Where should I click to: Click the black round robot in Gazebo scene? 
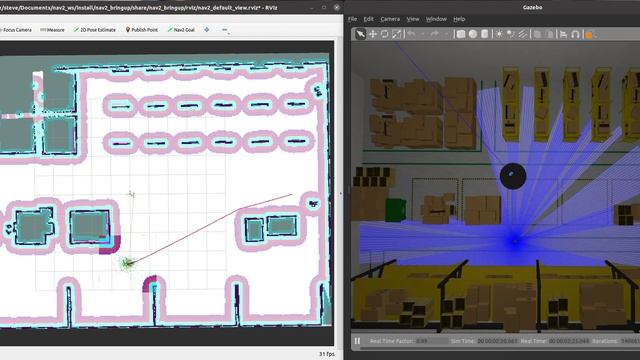[513, 176]
